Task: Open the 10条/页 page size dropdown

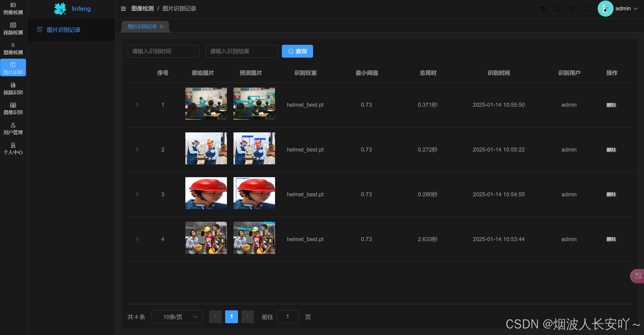Action: (x=177, y=317)
